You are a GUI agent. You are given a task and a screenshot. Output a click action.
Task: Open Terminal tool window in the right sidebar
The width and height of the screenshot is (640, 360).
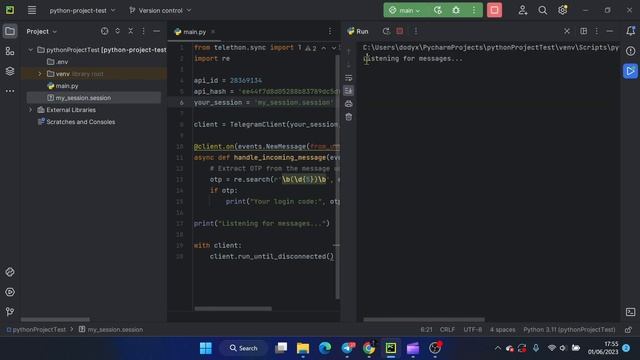click(631, 312)
